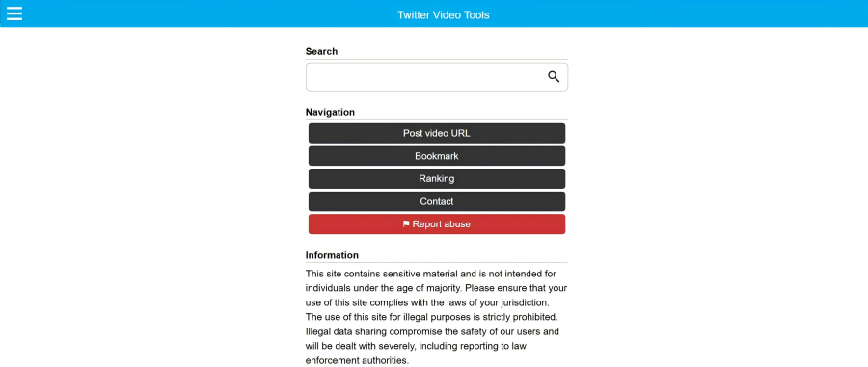This screenshot has height=367, width=868.
Task: Open the hamburger menu icon
Action: pyautogui.click(x=14, y=13)
